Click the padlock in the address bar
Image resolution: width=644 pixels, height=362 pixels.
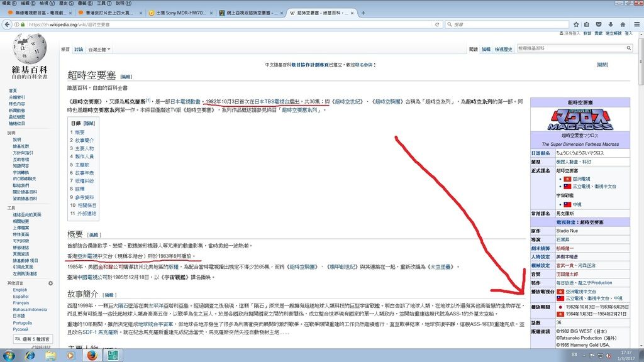(23, 25)
